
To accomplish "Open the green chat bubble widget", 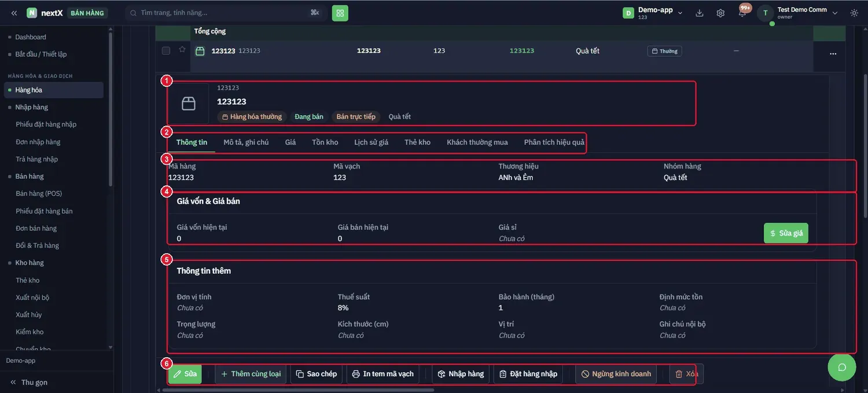I will pos(842,367).
